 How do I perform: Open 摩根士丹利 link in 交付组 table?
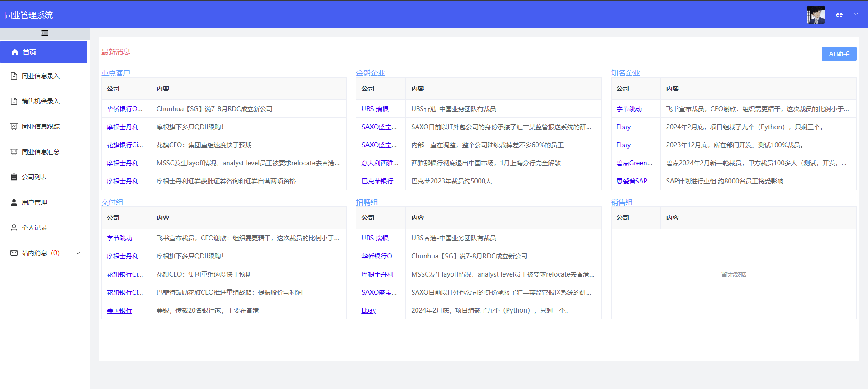pyautogui.click(x=123, y=256)
